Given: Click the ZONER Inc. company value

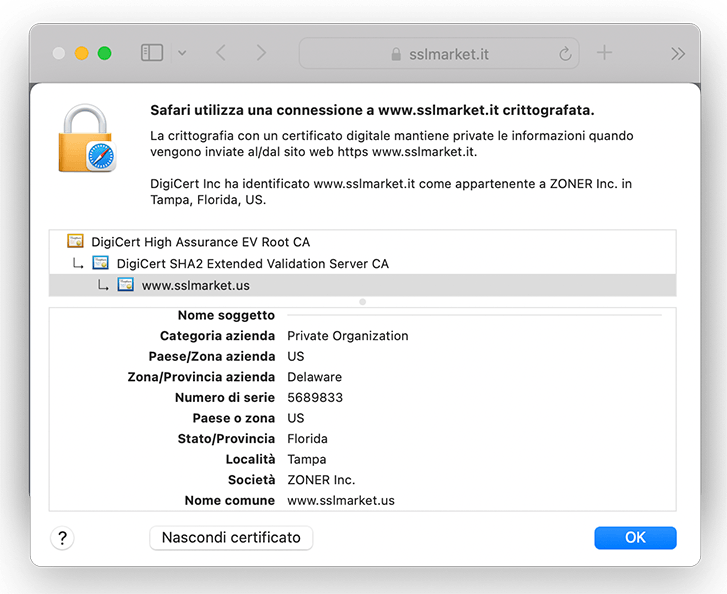Looking at the screenshot, I should (321, 480).
